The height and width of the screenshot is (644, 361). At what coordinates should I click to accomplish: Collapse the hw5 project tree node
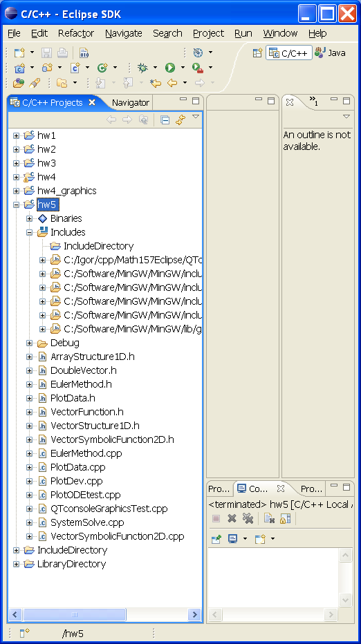(16, 204)
